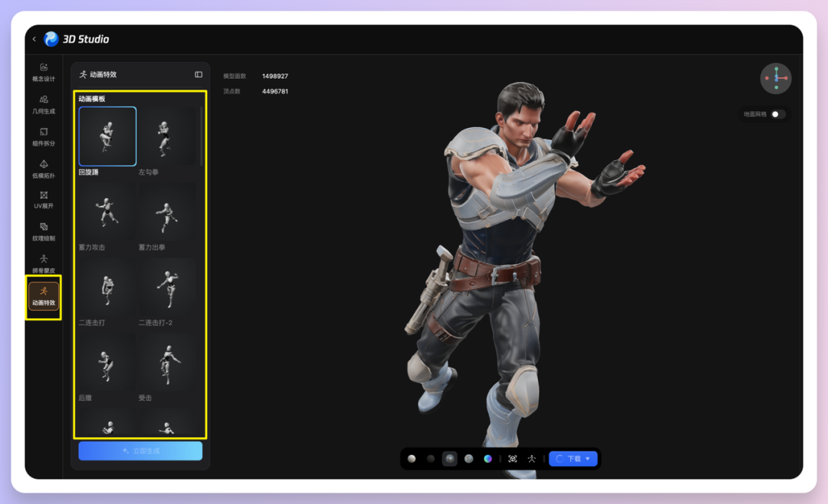The image size is (828, 504).
Task: Open the UV展开 sidebar tool
Action: pos(44,200)
